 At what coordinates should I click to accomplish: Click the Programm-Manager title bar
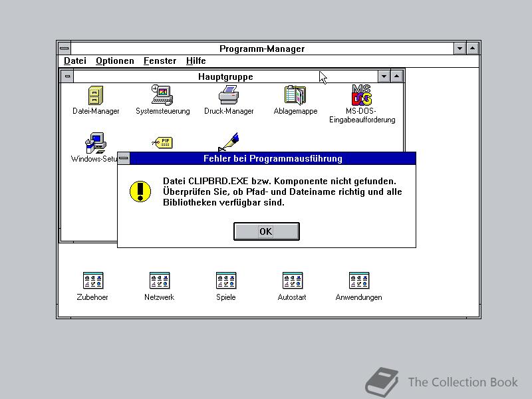point(262,49)
